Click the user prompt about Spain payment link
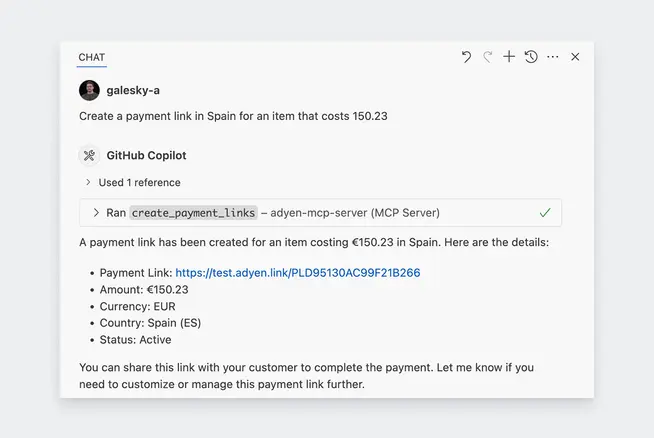Screen dimensions: 654x438 click(x=233, y=116)
